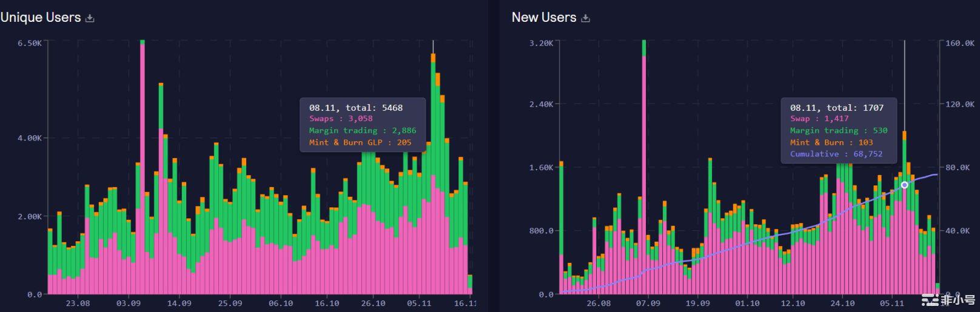
Task: Click the white cumulative line marker dot
Action: [x=904, y=185]
